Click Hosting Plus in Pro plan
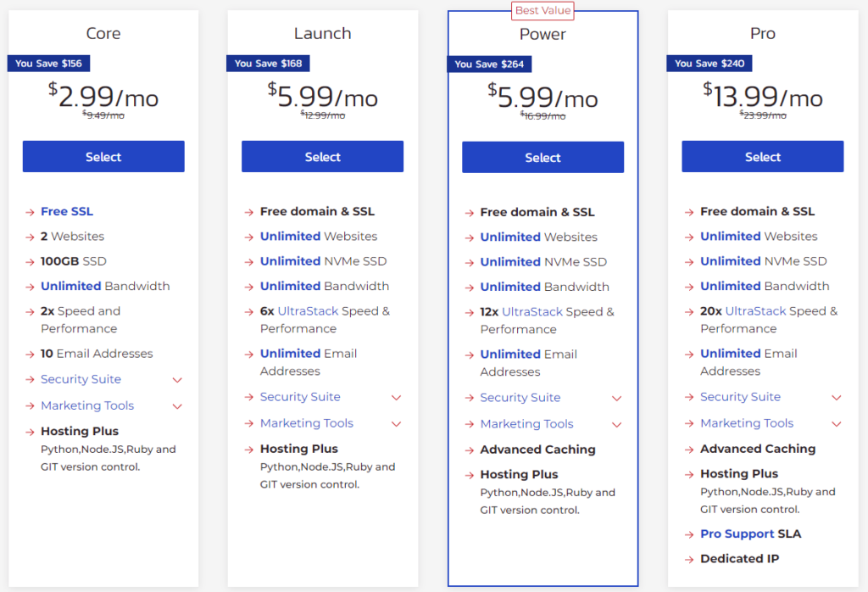This screenshot has height=592, width=868. click(739, 474)
